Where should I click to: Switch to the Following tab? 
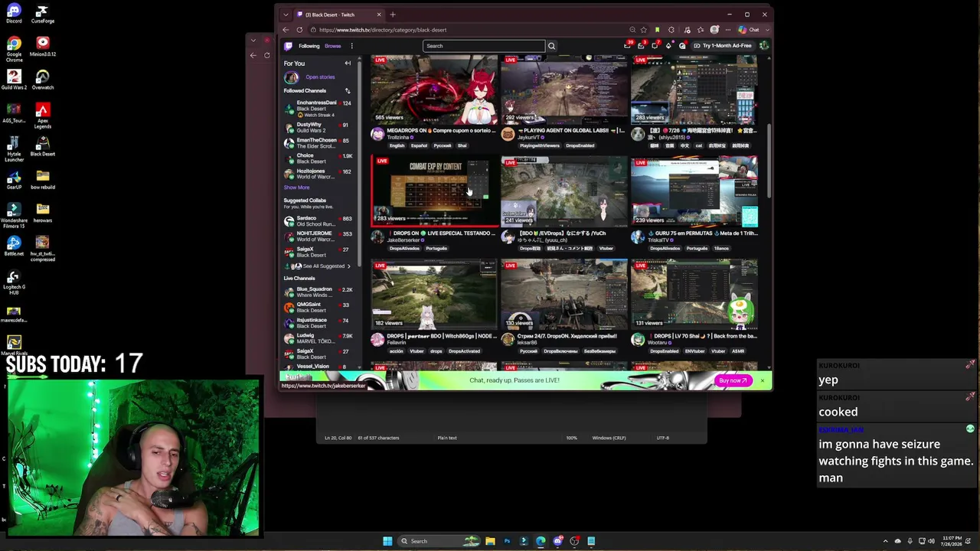pyautogui.click(x=309, y=46)
